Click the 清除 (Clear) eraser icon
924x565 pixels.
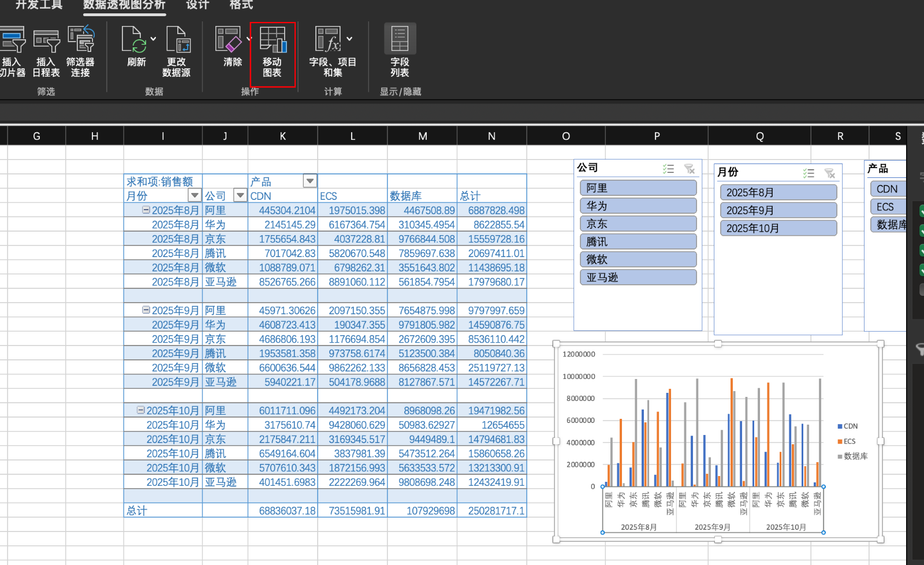(229, 40)
